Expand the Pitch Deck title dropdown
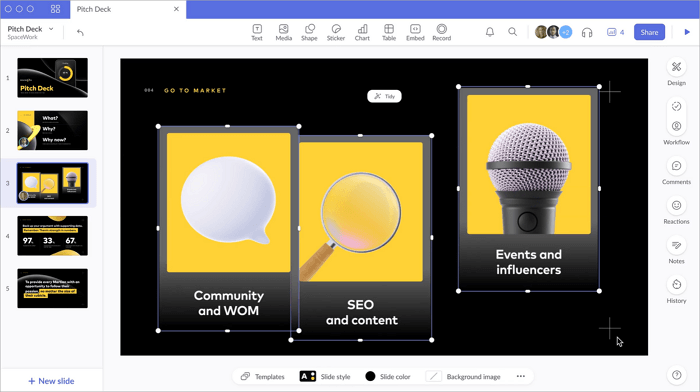Viewport: 700px width, 392px height. 51,29
